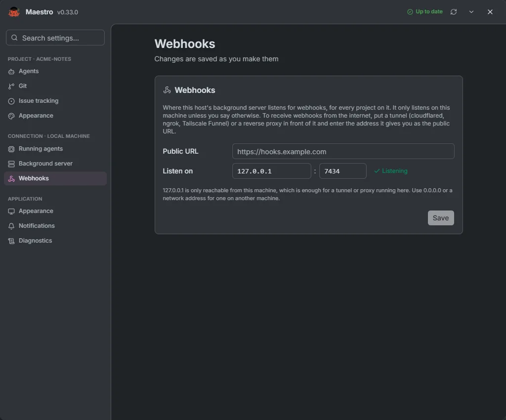This screenshot has height=420, width=506.
Task: Open Running agents page
Action: click(x=55, y=149)
